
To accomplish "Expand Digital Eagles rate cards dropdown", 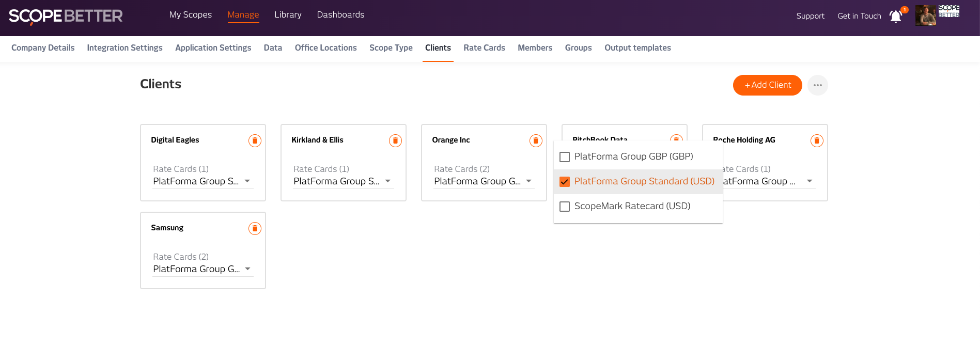I will click(203, 181).
